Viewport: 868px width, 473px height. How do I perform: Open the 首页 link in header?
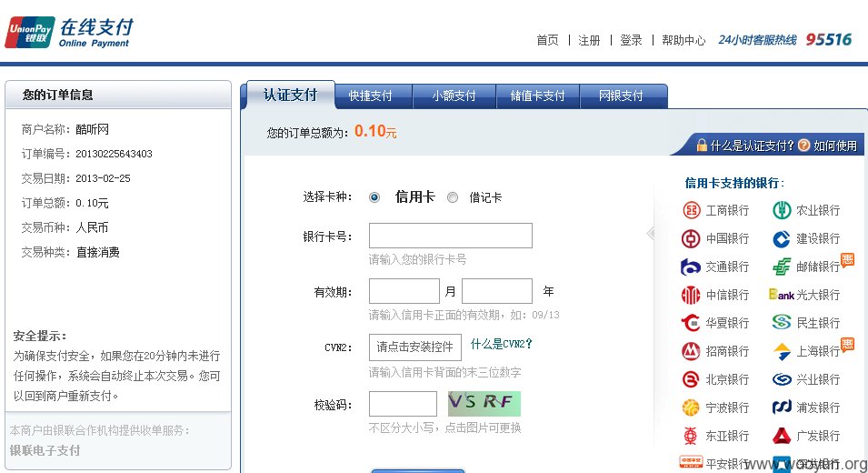(547, 40)
